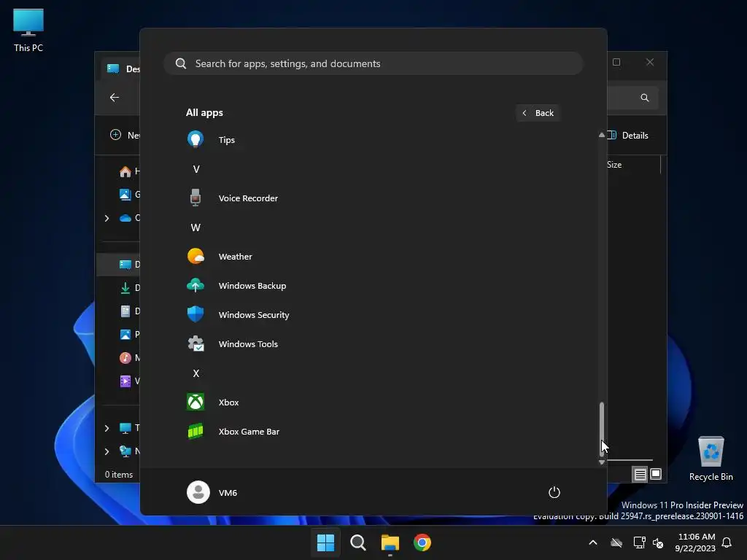Viewport: 747px width, 560px height.
Task: Focus the Start menu search field
Action: click(x=373, y=63)
